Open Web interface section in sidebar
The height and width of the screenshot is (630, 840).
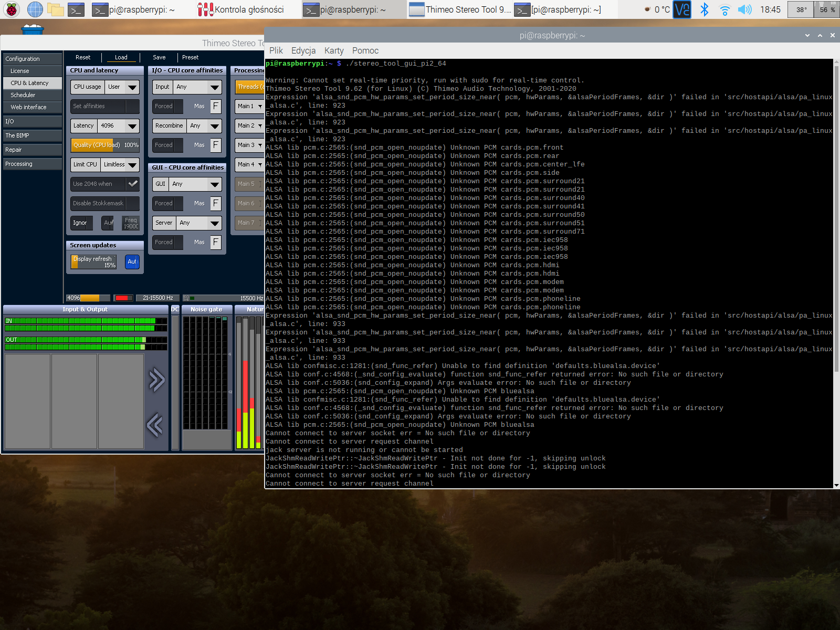pyautogui.click(x=33, y=107)
